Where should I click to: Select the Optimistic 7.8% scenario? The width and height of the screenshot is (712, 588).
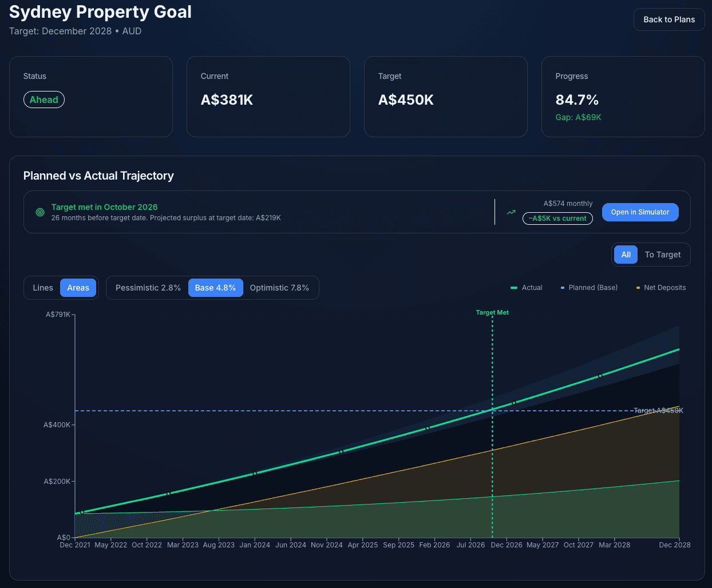tap(280, 288)
